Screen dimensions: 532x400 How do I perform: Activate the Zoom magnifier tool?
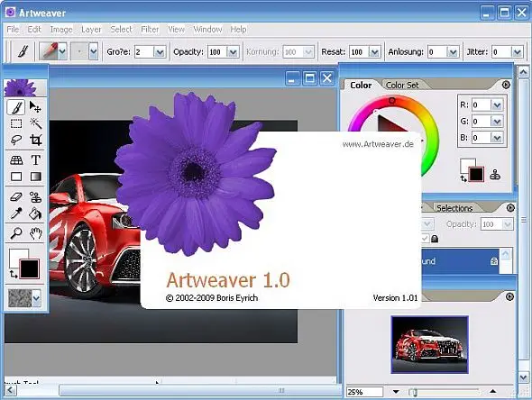16,233
